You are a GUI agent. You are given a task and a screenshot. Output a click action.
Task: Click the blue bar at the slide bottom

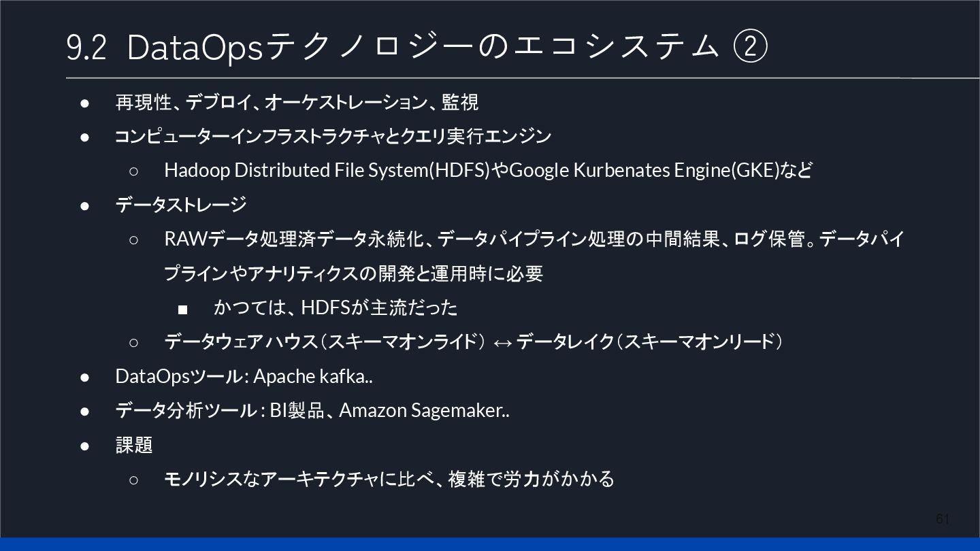(x=490, y=544)
